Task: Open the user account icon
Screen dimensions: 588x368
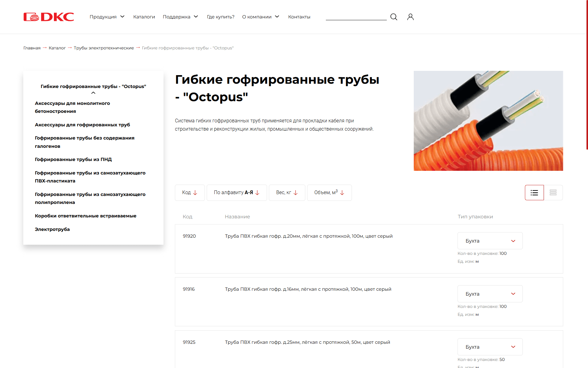Action: pyautogui.click(x=410, y=17)
